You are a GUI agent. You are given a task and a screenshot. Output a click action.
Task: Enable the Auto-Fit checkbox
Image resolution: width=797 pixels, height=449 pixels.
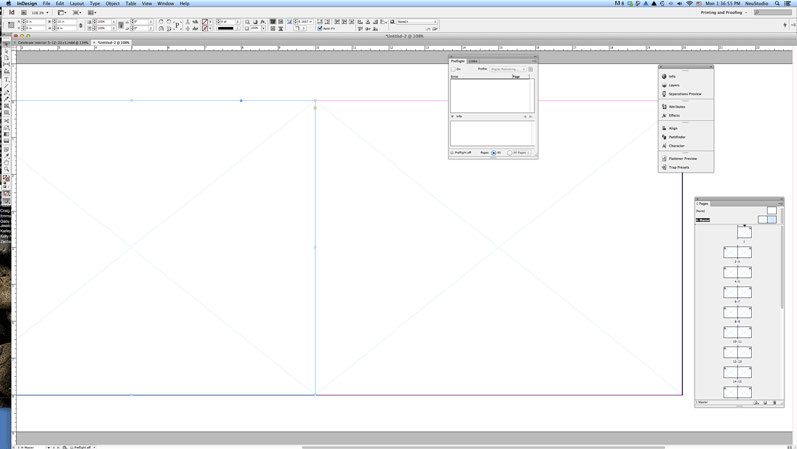tap(320, 28)
